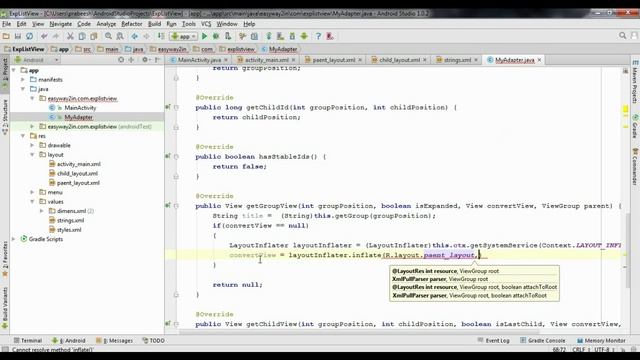This screenshot has width=640, height=360.
Task: Open Event Log
Action: pos(494,340)
